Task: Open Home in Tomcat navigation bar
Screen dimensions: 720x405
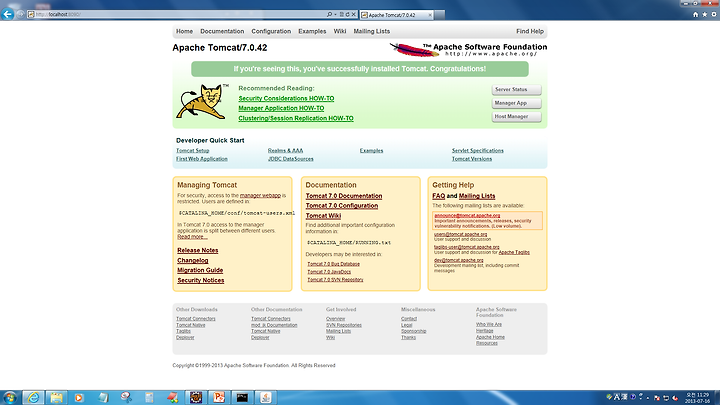Action: [184, 31]
